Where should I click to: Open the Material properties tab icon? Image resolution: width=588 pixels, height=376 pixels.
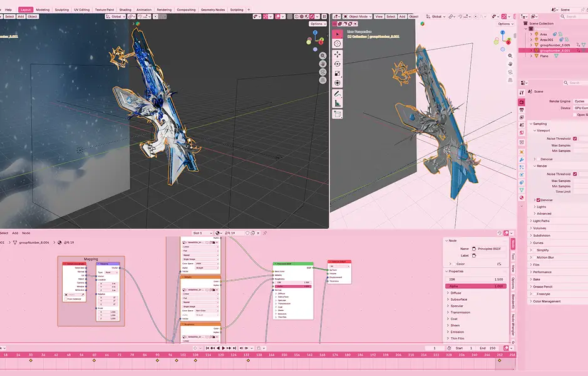pos(522,197)
